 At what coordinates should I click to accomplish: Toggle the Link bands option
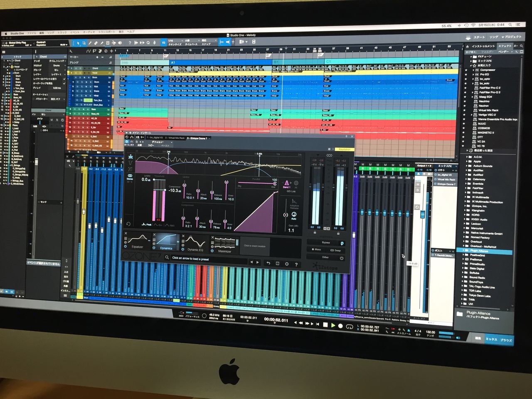coord(291,191)
